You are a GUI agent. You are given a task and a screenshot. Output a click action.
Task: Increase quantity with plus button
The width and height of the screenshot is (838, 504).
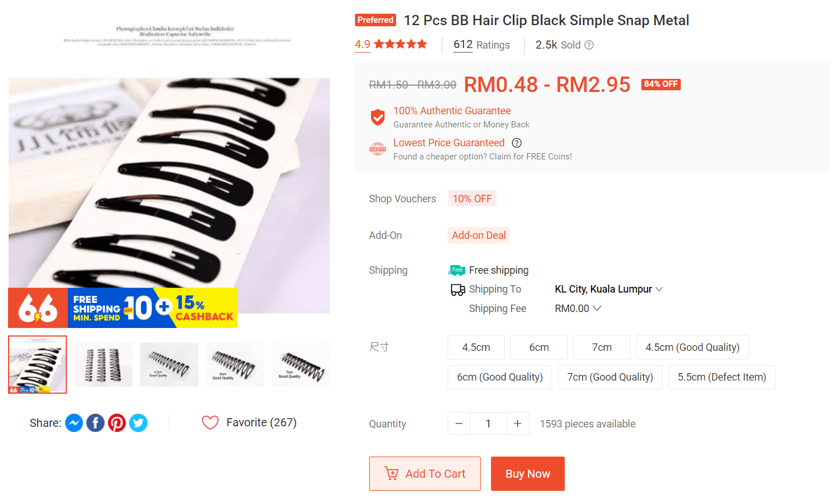pyautogui.click(x=517, y=423)
